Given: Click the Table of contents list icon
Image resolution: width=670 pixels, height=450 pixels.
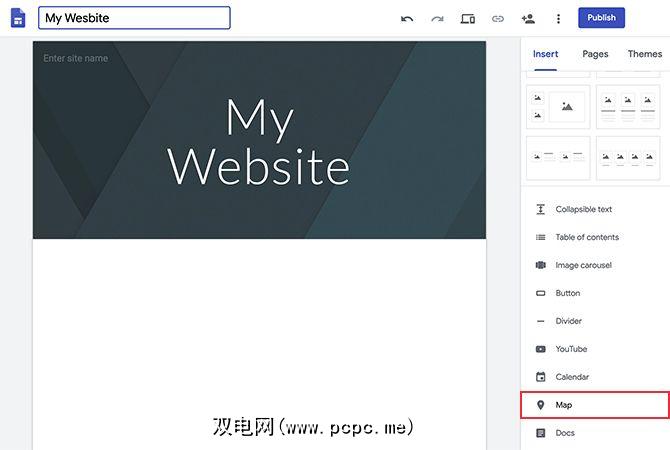Looking at the screenshot, I should coord(541,237).
